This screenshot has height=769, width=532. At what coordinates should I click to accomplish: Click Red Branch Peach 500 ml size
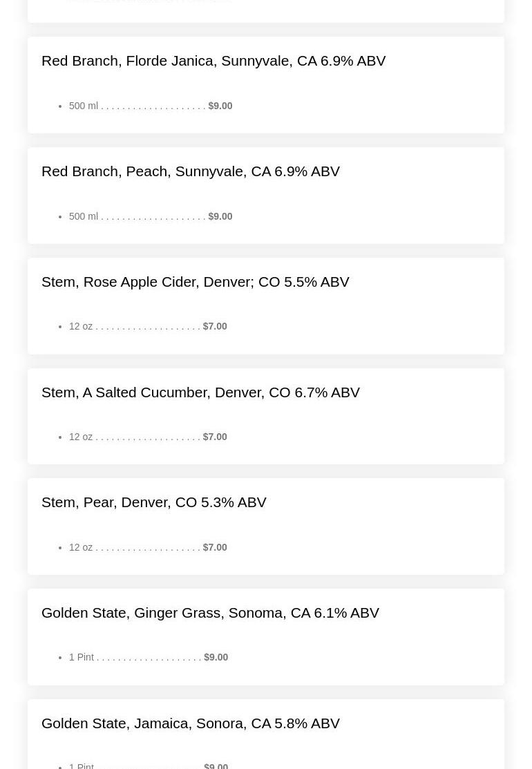pyautogui.click(x=84, y=216)
